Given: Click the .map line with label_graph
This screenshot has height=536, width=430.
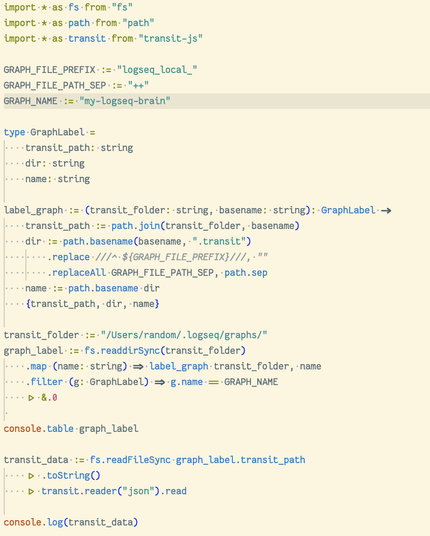Looking at the screenshot, I should tap(173, 366).
